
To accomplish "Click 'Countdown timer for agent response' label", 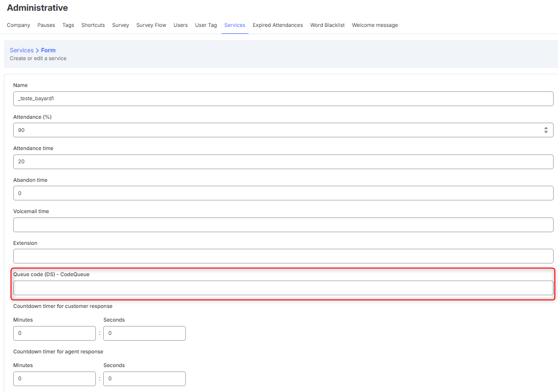I will 58,352.
